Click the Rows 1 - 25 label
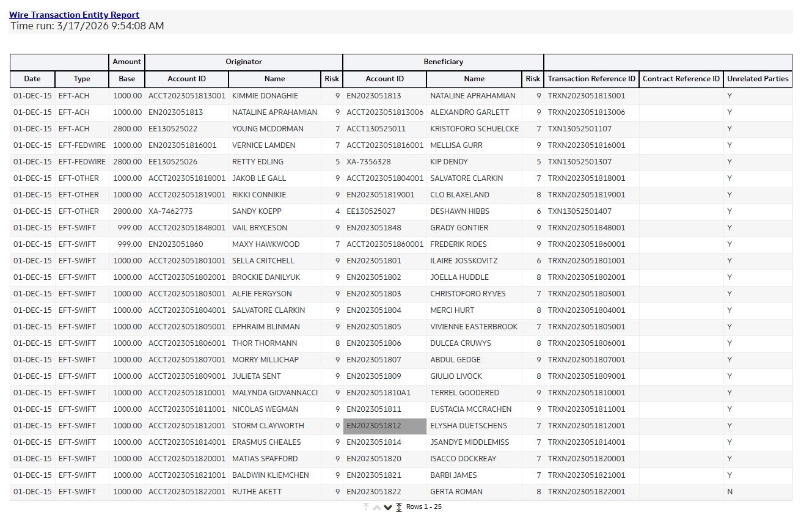The height and width of the screenshot is (512, 812). [423, 507]
